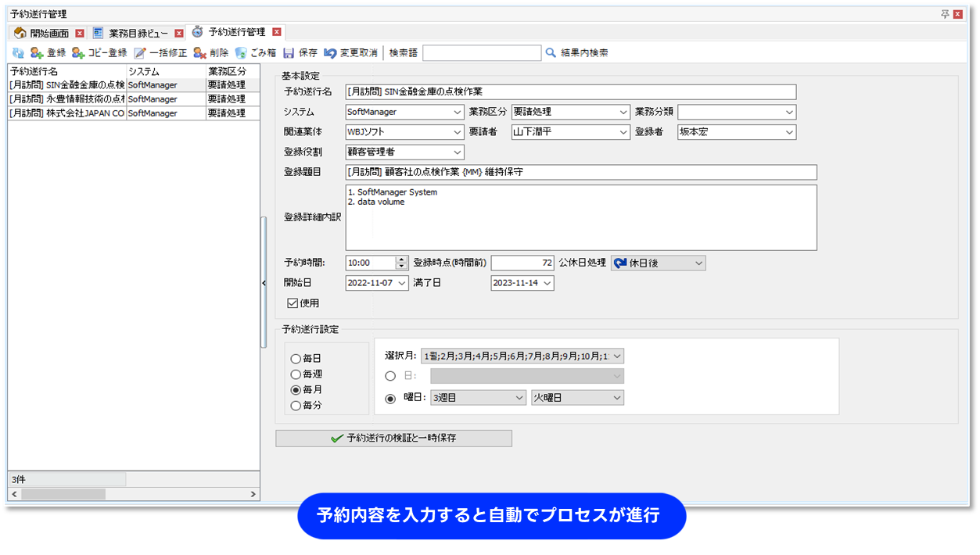Viewport: 980px width, 555px height.
Task: Open the 公休日処理 dropdown
Action: click(698, 263)
